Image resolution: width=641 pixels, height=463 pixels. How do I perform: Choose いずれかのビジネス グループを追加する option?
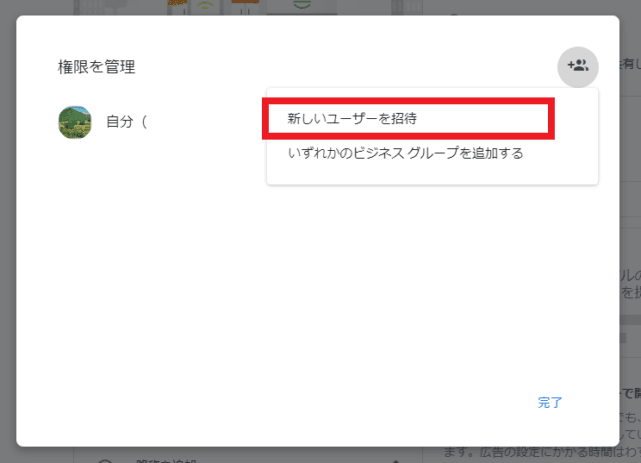[x=405, y=153]
